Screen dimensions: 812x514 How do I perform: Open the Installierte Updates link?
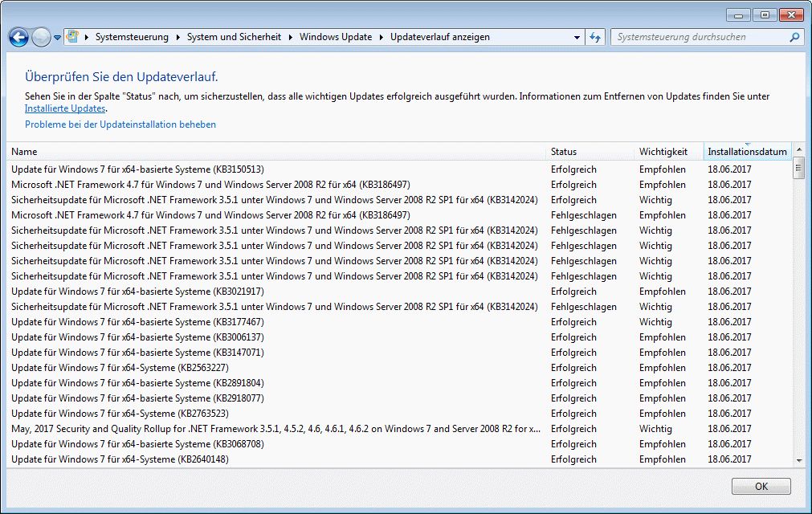[65, 108]
